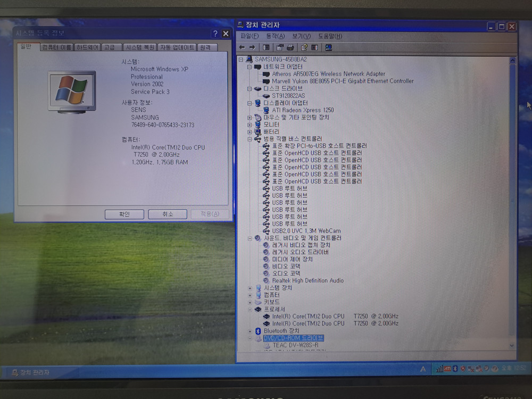Image resolution: width=532 pixels, height=399 pixels.
Task: Toggle the console tree pane toolbar icon
Action: (266, 47)
